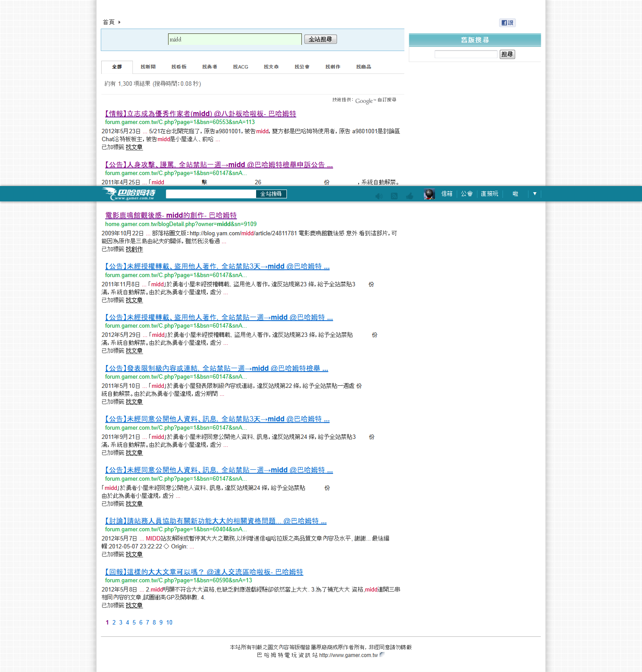Click the 舊版搜尋 search input field

[466, 54]
